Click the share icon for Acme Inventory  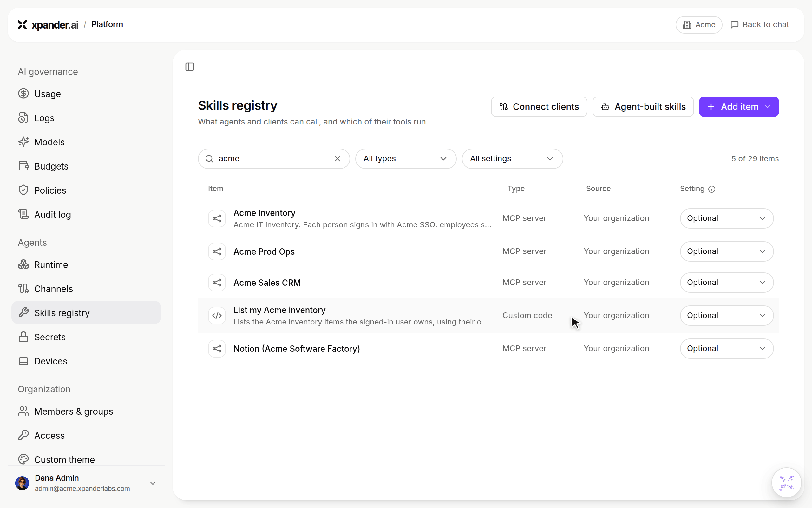pyautogui.click(x=217, y=218)
